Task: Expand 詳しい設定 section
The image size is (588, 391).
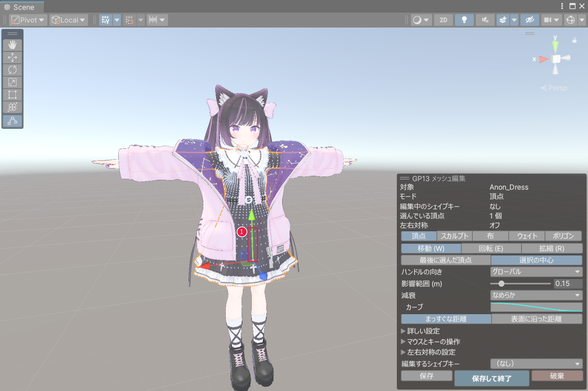Action: pyautogui.click(x=420, y=331)
